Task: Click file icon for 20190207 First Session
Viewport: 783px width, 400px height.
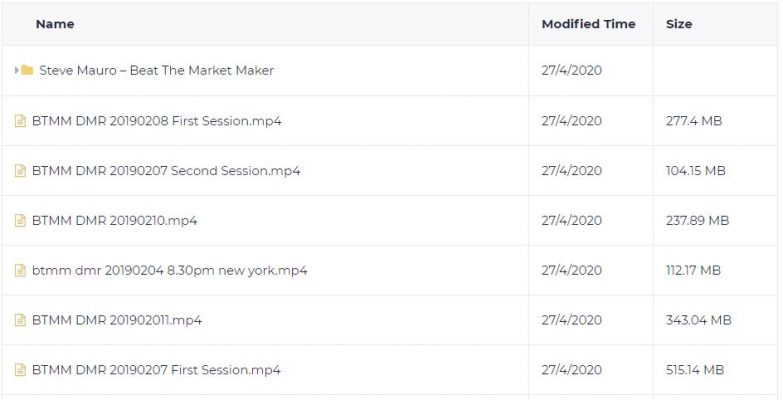Action: point(20,370)
